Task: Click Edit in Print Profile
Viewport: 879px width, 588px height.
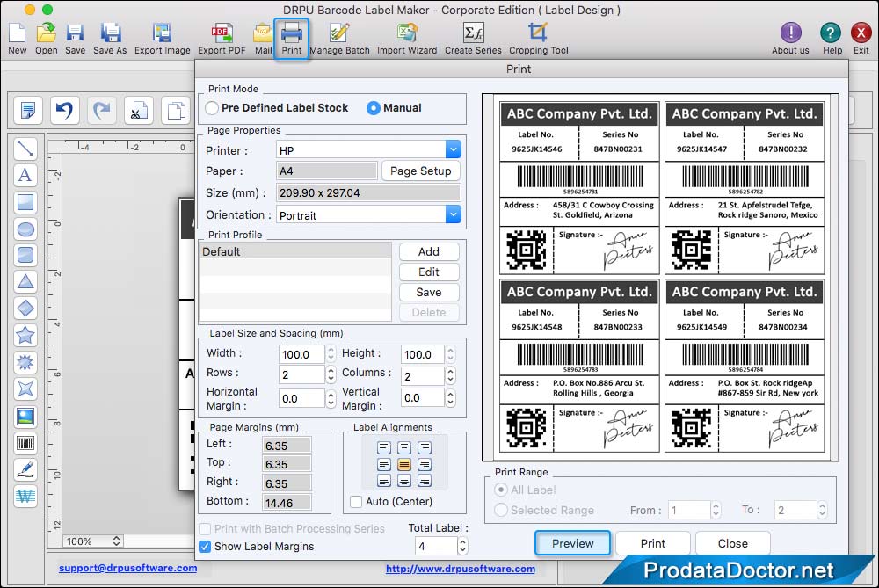Action: click(x=429, y=272)
